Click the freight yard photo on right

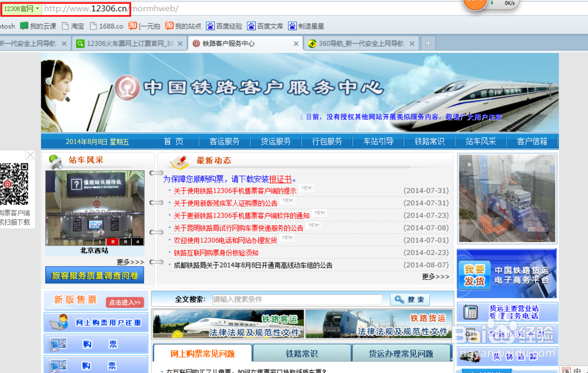[x=507, y=198]
